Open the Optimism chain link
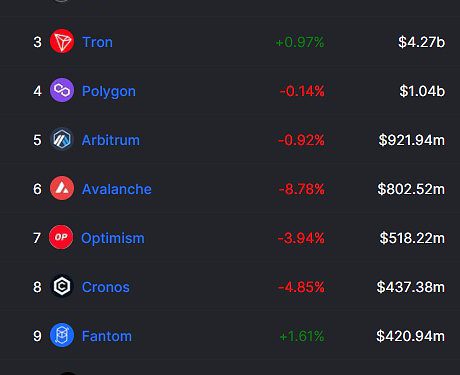 pos(113,238)
